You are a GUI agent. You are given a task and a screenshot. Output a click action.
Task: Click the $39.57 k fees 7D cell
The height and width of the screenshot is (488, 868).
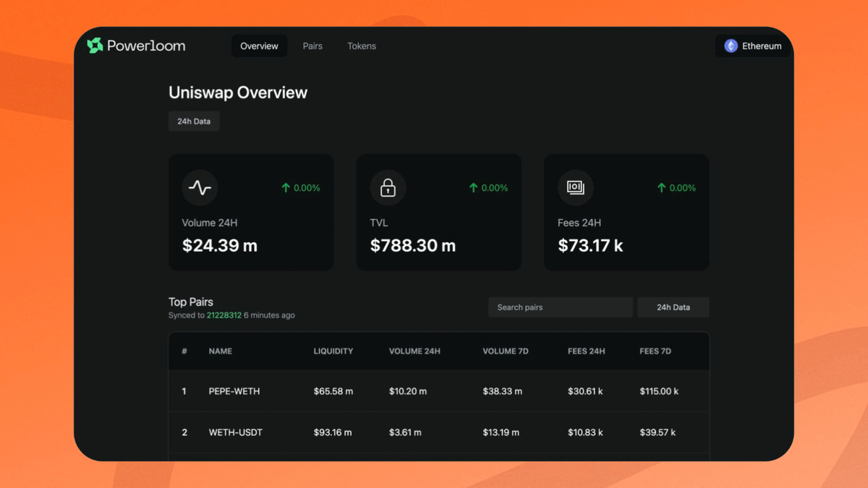click(658, 432)
